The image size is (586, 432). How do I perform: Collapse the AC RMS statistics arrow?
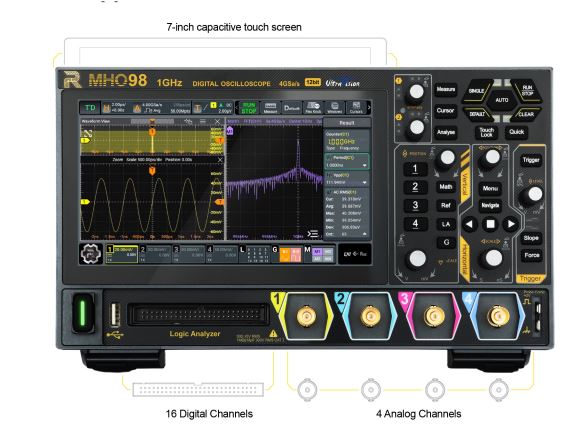364,234
